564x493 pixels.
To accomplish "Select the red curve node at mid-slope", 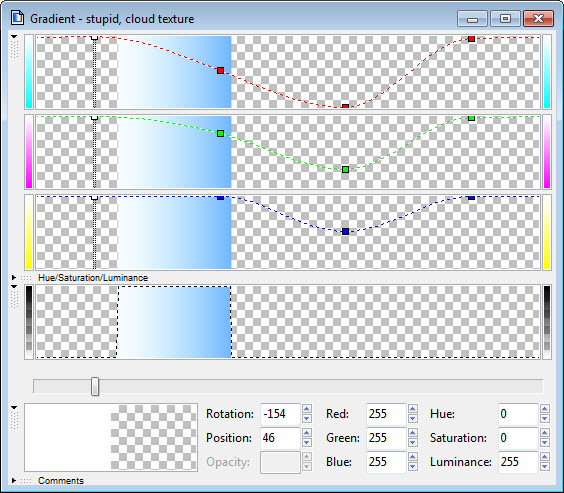I will click(220, 70).
